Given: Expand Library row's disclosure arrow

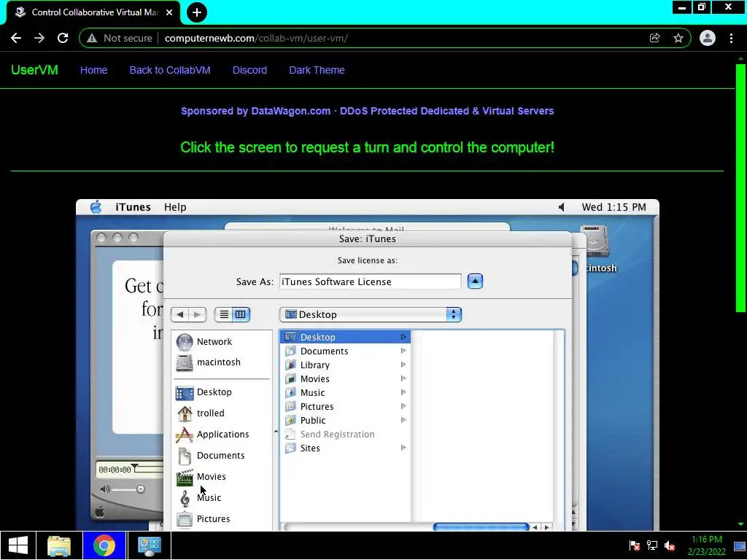Looking at the screenshot, I should [403, 365].
